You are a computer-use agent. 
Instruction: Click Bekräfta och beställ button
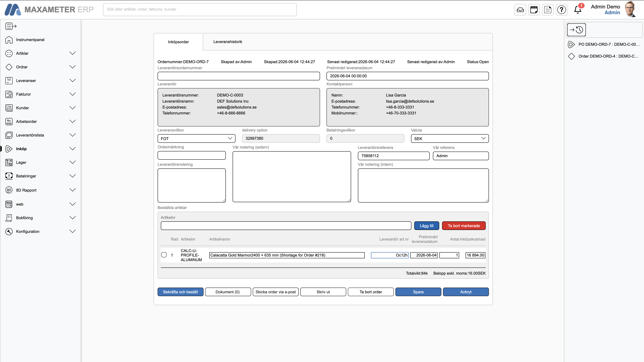pyautogui.click(x=181, y=292)
